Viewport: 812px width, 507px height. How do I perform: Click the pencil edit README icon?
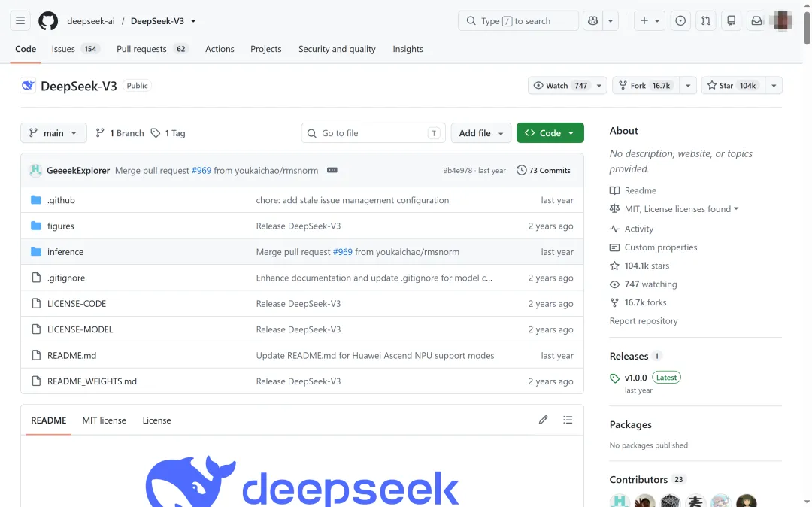pos(544,420)
